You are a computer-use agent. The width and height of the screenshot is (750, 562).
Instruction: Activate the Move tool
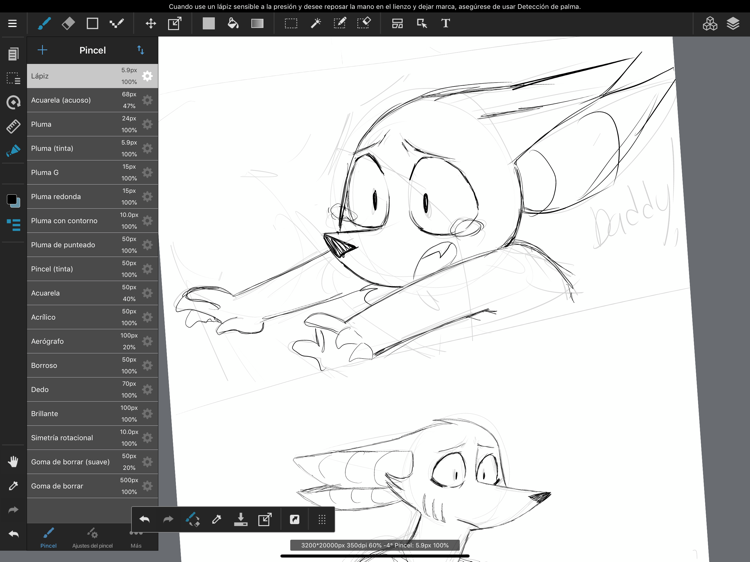pyautogui.click(x=150, y=23)
